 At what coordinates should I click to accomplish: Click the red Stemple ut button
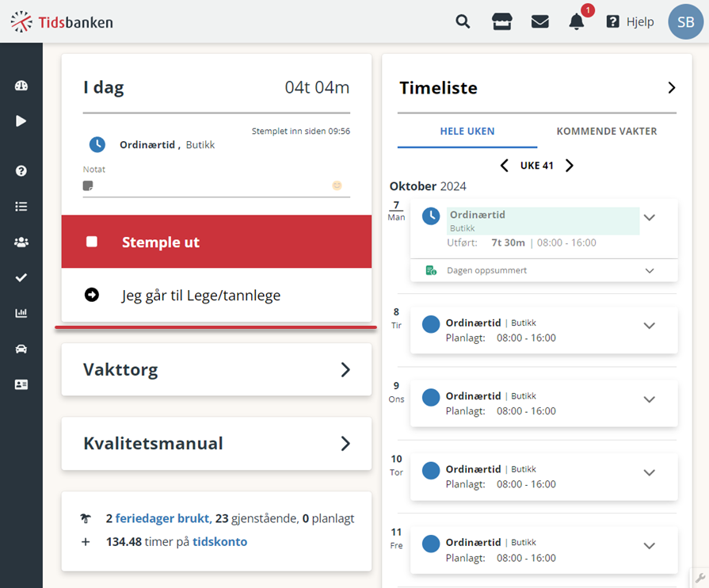[x=216, y=242]
